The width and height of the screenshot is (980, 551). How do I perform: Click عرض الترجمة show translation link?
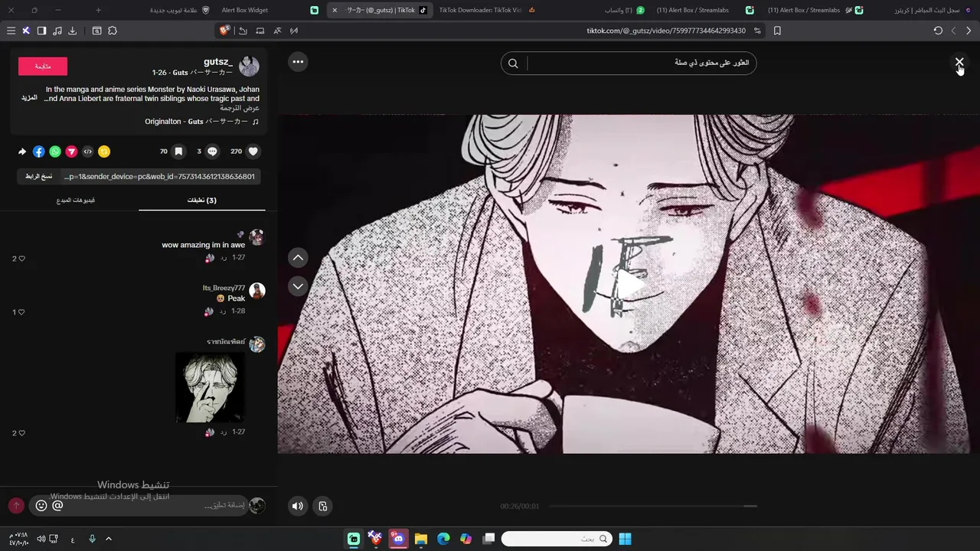pyautogui.click(x=240, y=108)
